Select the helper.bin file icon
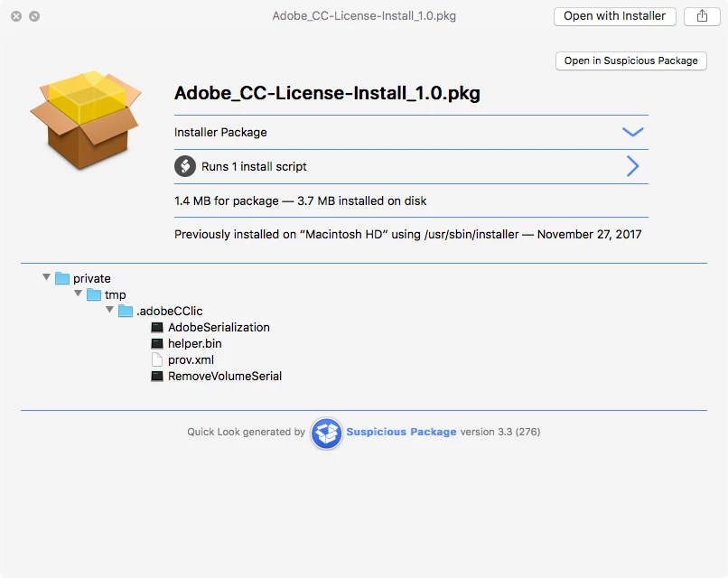The height and width of the screenshot is (578, 728). (157, 343)
